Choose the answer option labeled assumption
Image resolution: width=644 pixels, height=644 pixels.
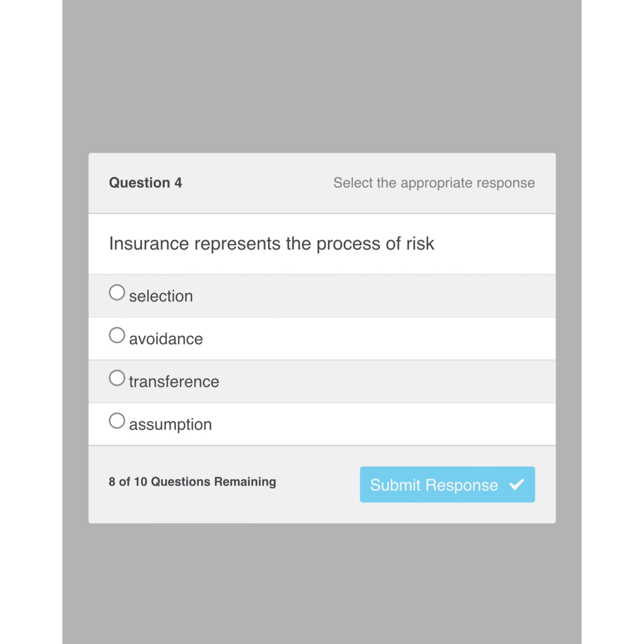point(170,424)
